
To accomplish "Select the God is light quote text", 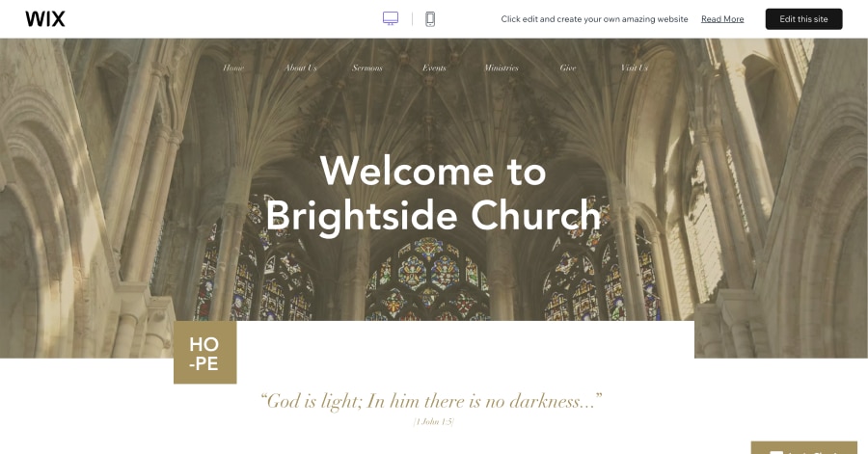I will click(431, 401).
